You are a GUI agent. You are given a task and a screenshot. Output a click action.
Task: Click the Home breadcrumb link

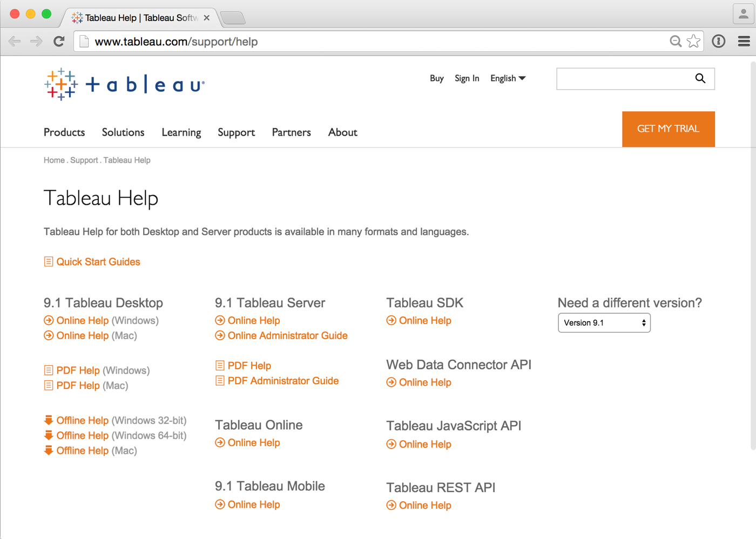[54, 160]
